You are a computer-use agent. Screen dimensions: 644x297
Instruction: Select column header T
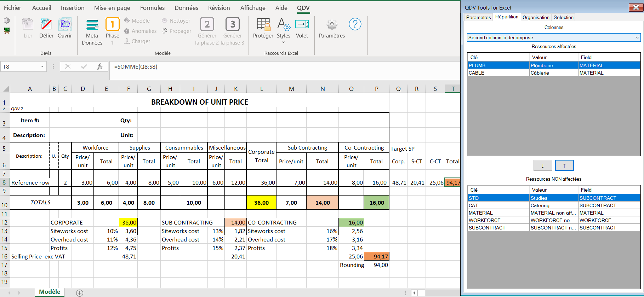click(453, 89)
